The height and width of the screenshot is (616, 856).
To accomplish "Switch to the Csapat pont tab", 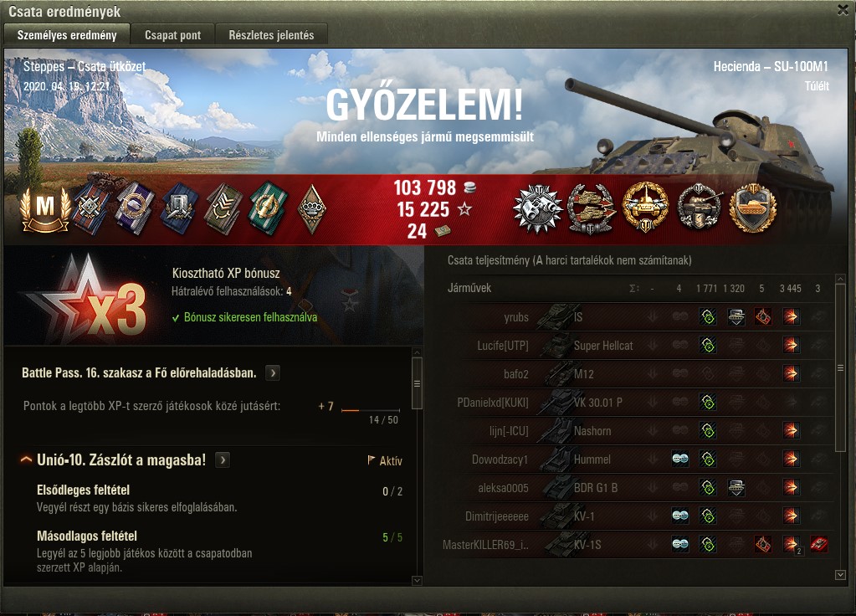I will tap(173, 35).
